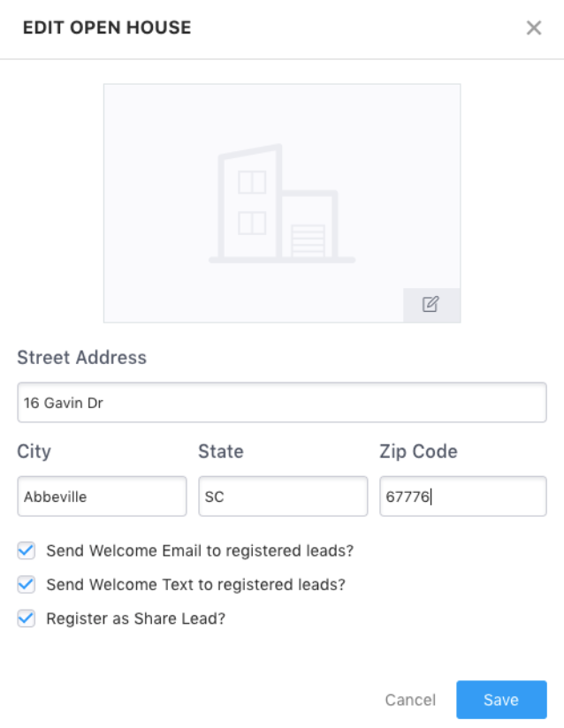Click the Register as Share Lead label
This screenshot has width=564, height=728.
pyautogui.click(x=135, y=618)
